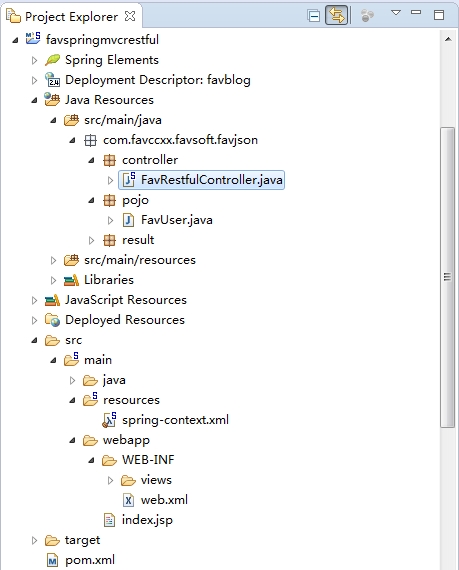Image resolution: width=459 pixels, height=570 pixels.
Task: Click the result package icon
Action: pyautogui.click(x=109, y=240)
